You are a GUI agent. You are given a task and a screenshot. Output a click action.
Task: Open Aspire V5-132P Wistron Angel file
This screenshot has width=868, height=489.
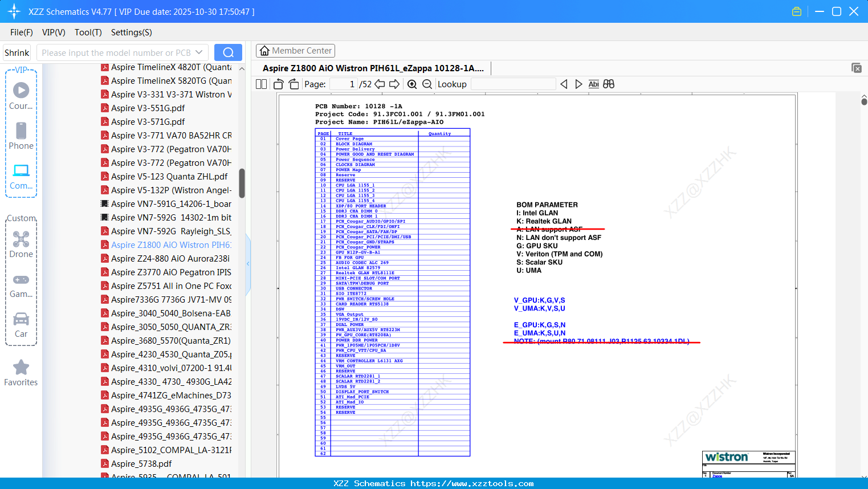(x=166, y=190)
